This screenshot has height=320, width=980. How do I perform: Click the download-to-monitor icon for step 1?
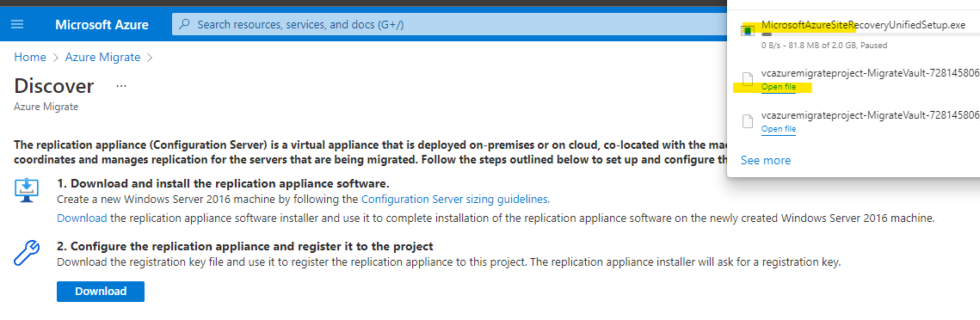27,190
